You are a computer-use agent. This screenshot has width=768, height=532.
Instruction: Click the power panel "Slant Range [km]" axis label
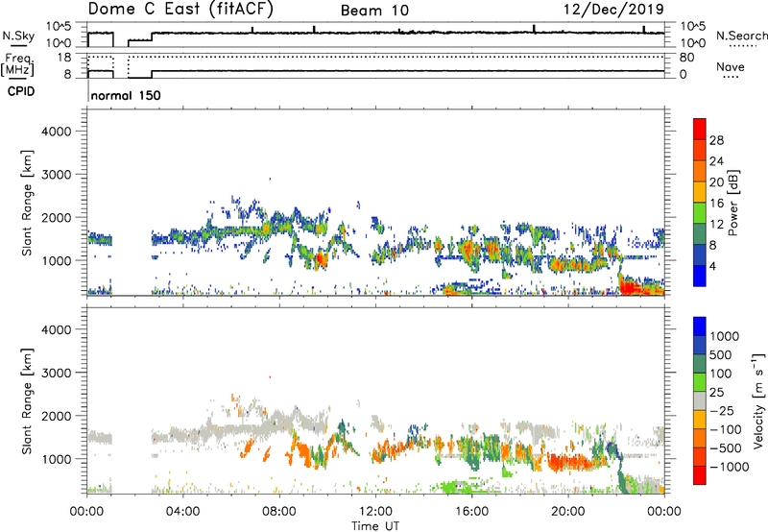point(28,203)
